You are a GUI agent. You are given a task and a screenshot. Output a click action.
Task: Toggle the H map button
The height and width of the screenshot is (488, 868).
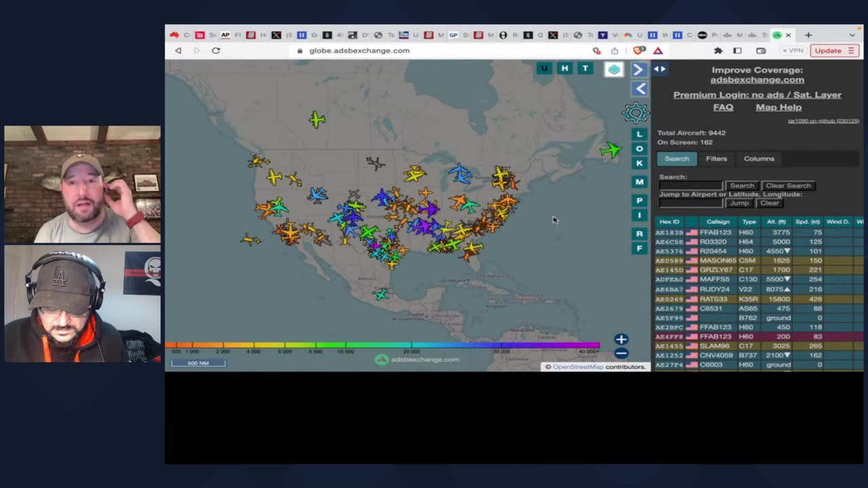tap(564, 68)
